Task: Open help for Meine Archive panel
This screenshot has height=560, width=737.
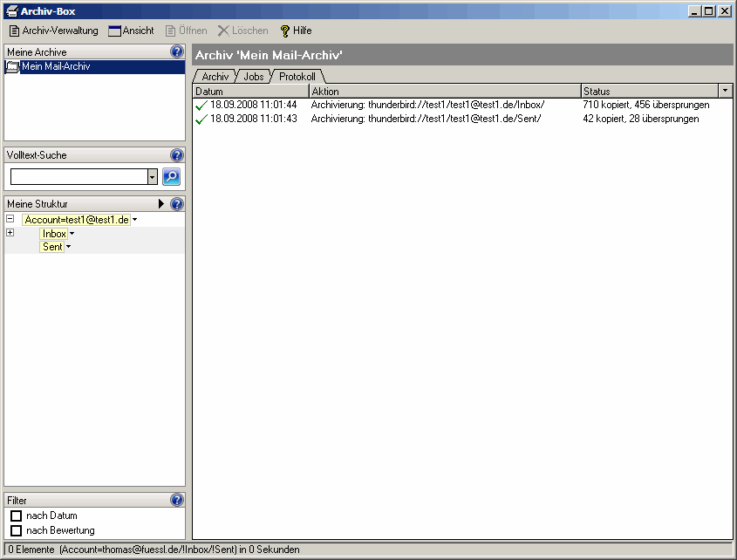Action: click(177, 52)
